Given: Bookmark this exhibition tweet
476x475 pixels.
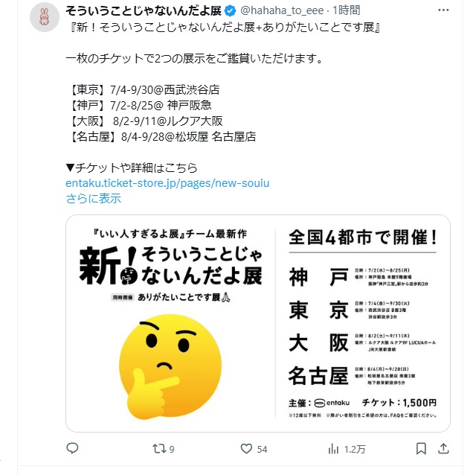Looking at the screenshot, I should tap(421, 448).
